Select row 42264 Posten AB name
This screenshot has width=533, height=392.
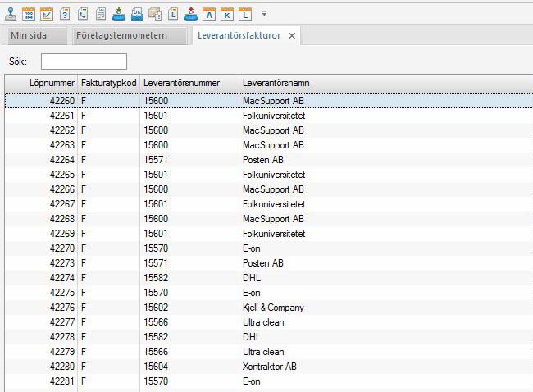coord(263,160)
